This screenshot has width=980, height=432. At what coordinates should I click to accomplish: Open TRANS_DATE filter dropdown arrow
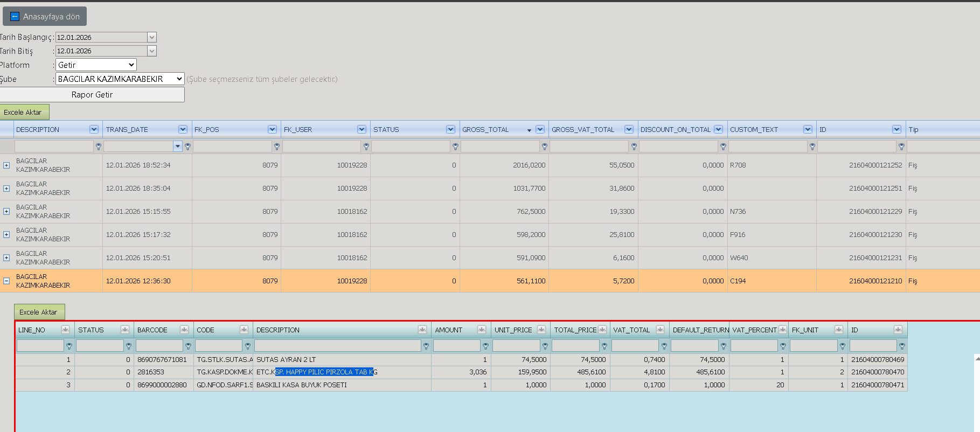pyautogui.click(x=178, y=147)
